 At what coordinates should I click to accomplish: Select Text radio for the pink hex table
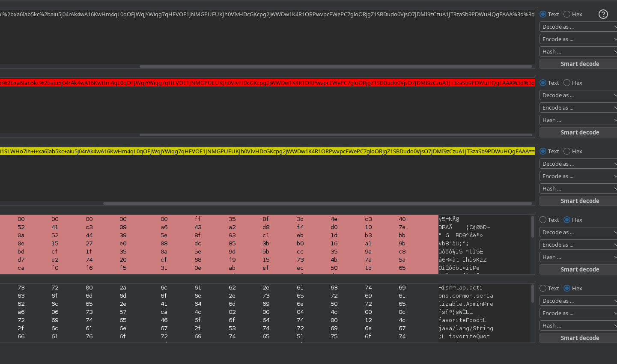coord(543,220)
